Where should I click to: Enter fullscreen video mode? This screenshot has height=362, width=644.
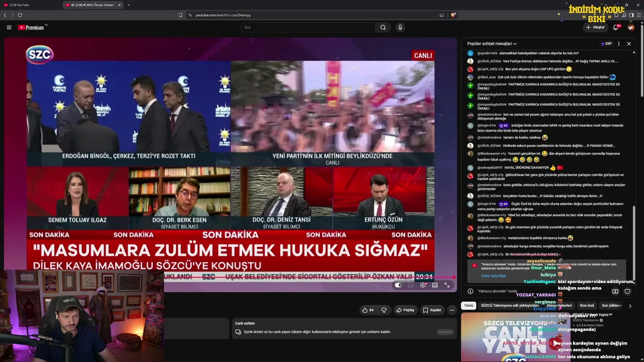[x=447, y=285]
